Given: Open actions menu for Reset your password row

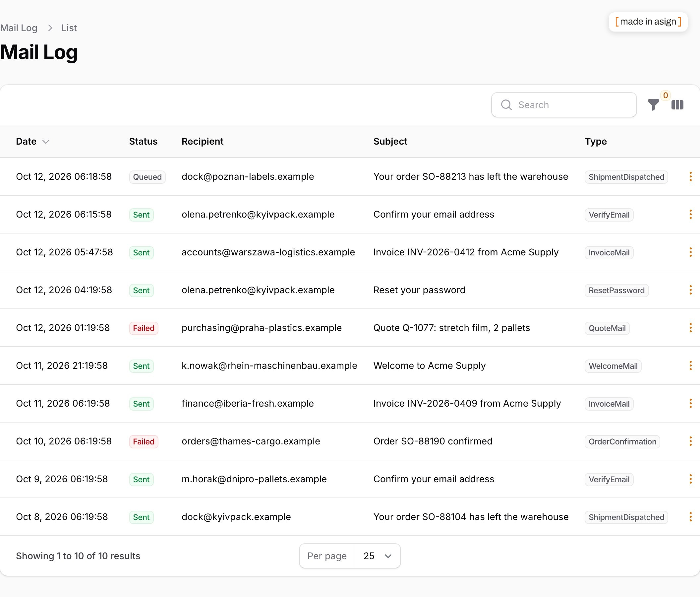Looking at the screenshot, I should pos(690,290).
